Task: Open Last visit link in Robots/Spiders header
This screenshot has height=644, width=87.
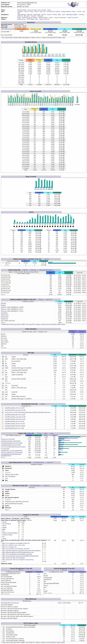Action: pyautogui.click(x=49, y=299)
